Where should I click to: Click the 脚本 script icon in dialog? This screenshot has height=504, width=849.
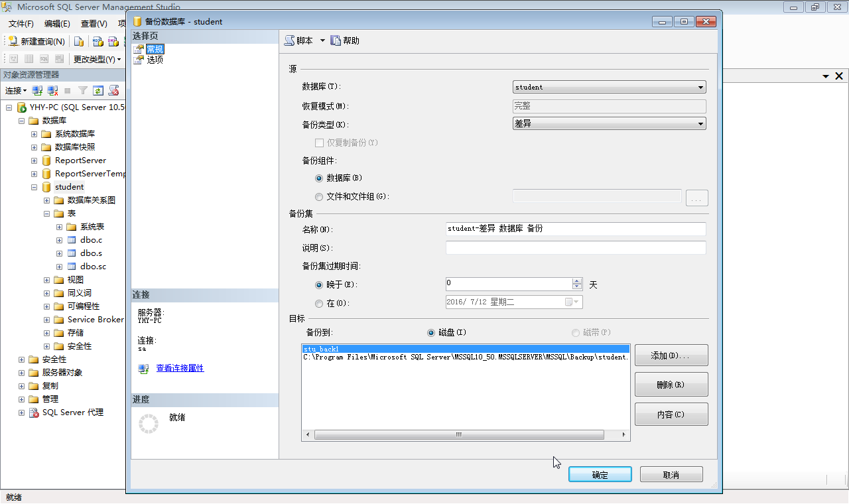coord(289,40)
